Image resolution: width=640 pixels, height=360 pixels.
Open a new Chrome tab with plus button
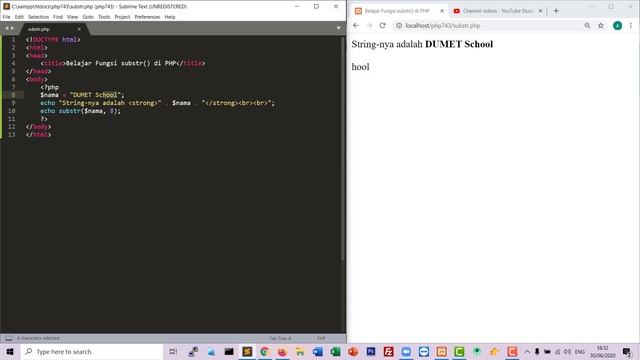[x=556, y=11]
